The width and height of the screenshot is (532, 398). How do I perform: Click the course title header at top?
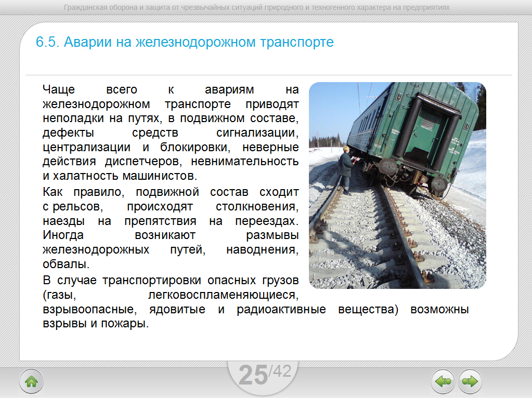click(256, 8)
